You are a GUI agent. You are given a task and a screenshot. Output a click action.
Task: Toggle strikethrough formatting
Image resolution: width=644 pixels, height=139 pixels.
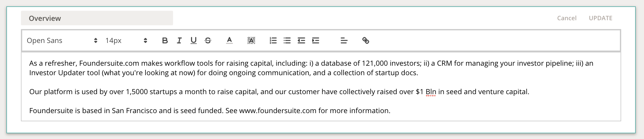click(x=208, y=40)
